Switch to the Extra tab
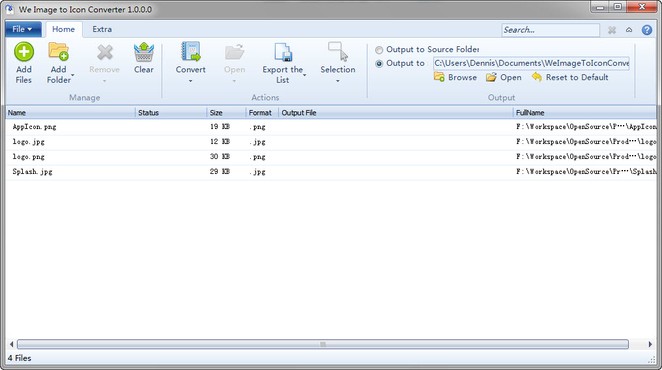 [102, 29]
